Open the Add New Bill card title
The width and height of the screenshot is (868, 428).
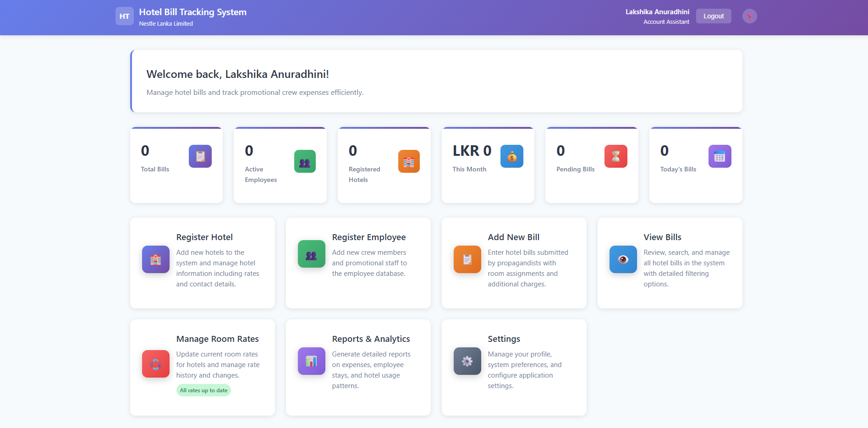513,237
